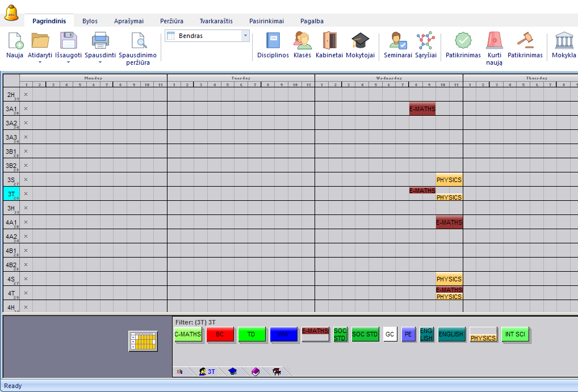Select the 3T class tab at bottom
This screenshot has height=392, width=578.
[207, 372]
